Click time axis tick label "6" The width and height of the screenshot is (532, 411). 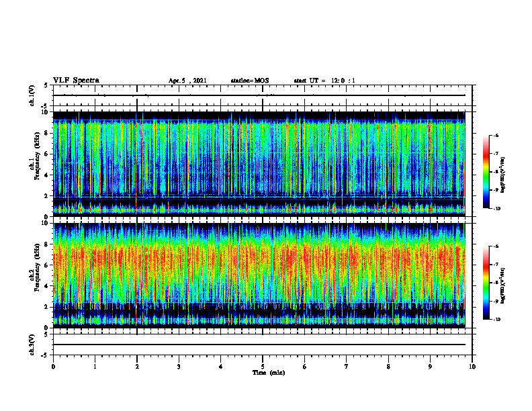point(305,367)
